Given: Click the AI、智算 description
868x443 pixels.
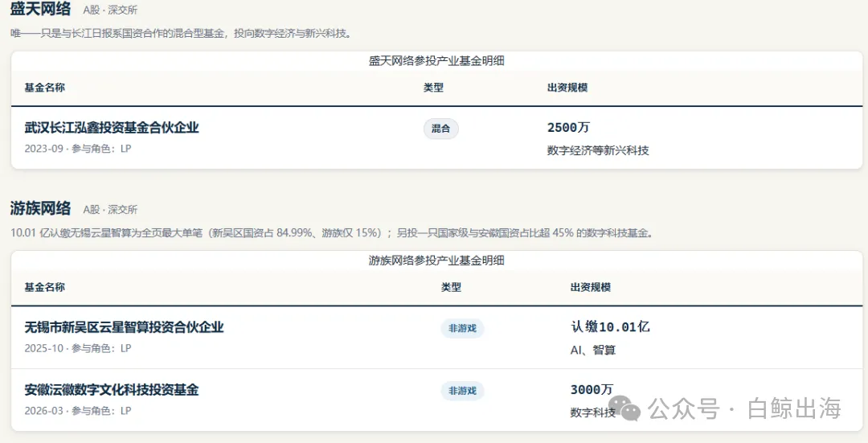Looking at the screenshot, I should (593, 350).
